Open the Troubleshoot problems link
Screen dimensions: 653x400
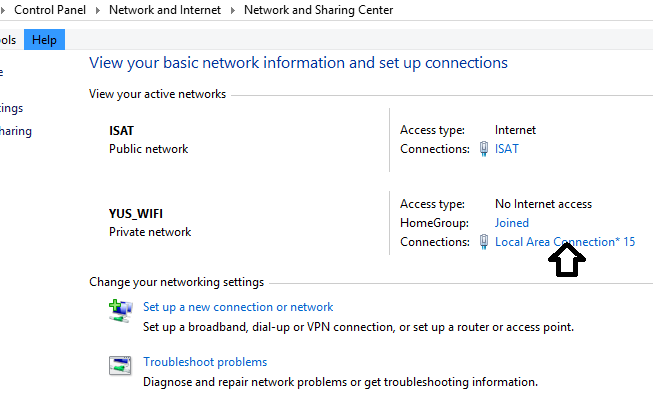(x=205, y=362)
